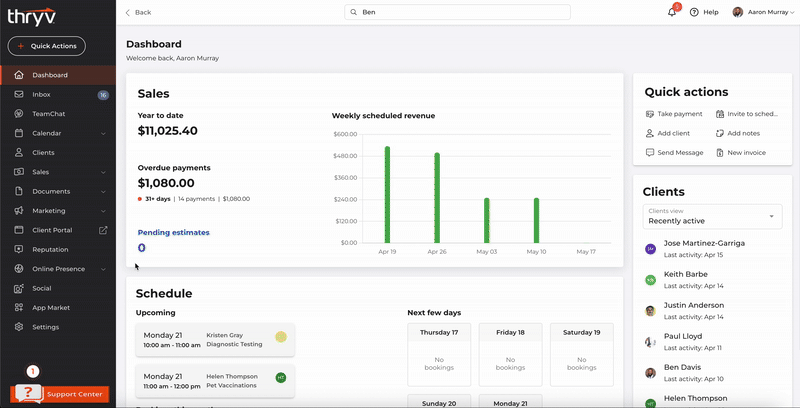The width and height of the screenshot is (800, 408).
Task: Open the Clients view Recently active dropdown
Action: (x=712, y=217)
